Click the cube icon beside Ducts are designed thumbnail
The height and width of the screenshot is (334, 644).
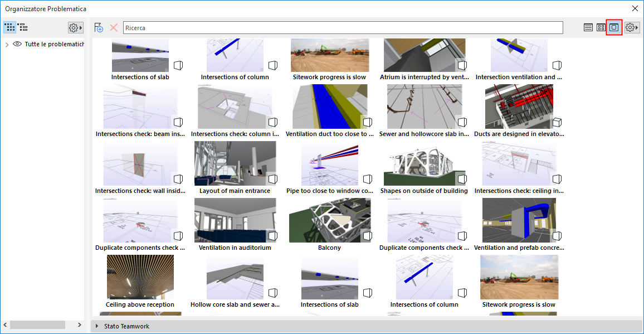[557, 122]
